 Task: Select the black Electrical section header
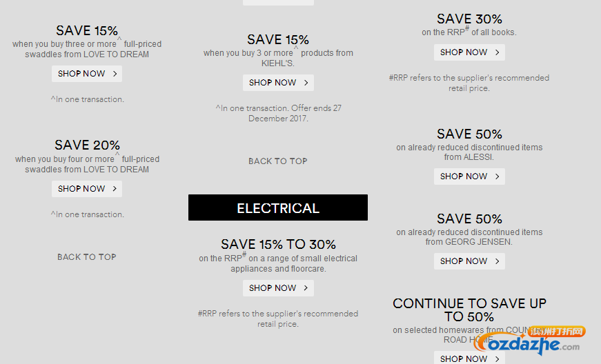pyautogui.click(x=278, y=208)
